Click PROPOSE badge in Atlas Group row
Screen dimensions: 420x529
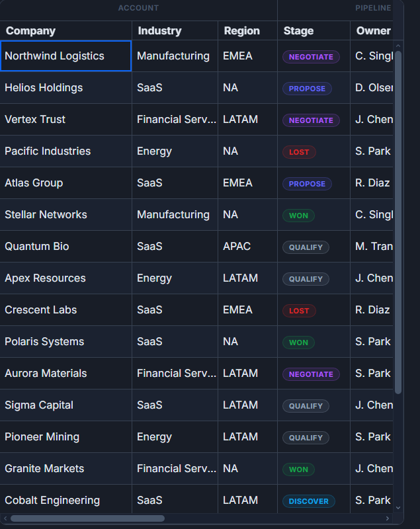(307, 184)
